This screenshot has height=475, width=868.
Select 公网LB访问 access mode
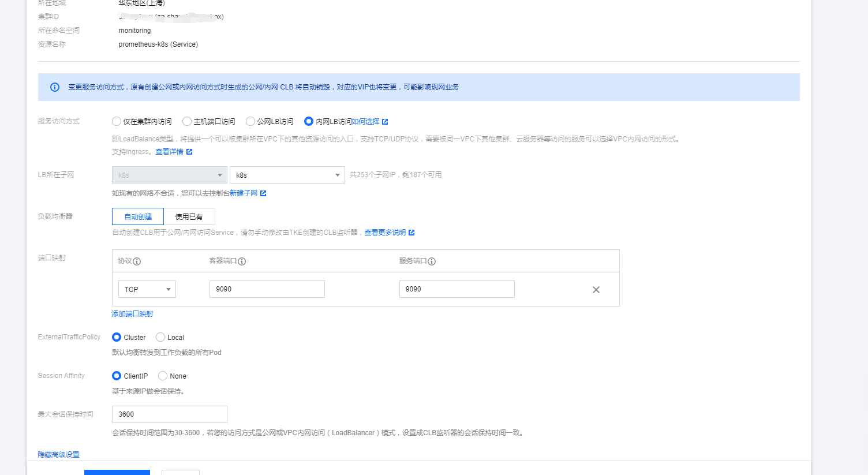[x=250, y=121]
